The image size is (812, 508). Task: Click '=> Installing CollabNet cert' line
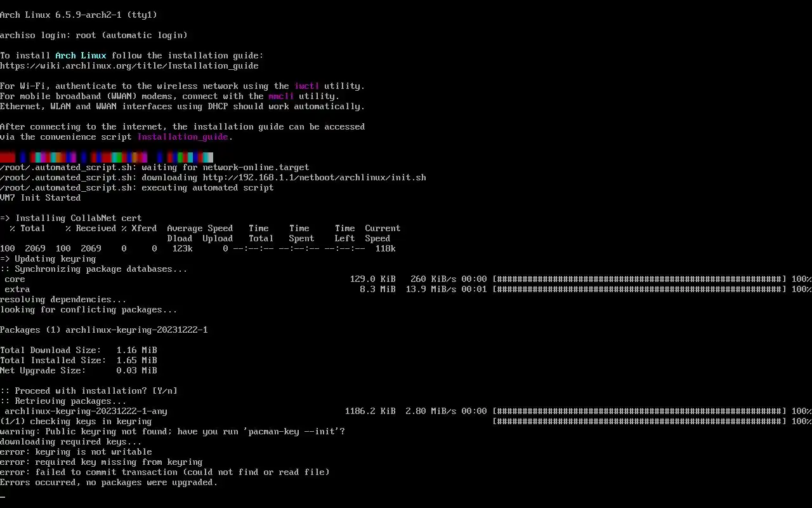coord(71,218)
